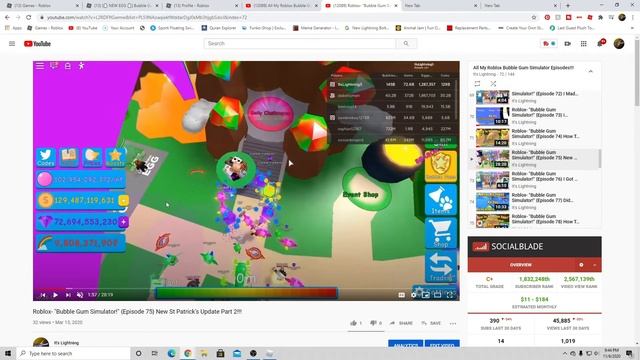Go back in browser

[7, 18]
